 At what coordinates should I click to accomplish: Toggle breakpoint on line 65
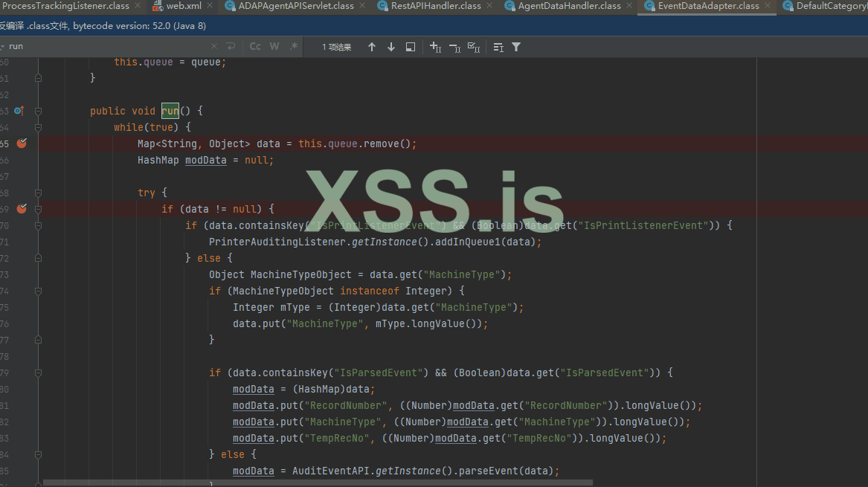click(x=22, y=143)
